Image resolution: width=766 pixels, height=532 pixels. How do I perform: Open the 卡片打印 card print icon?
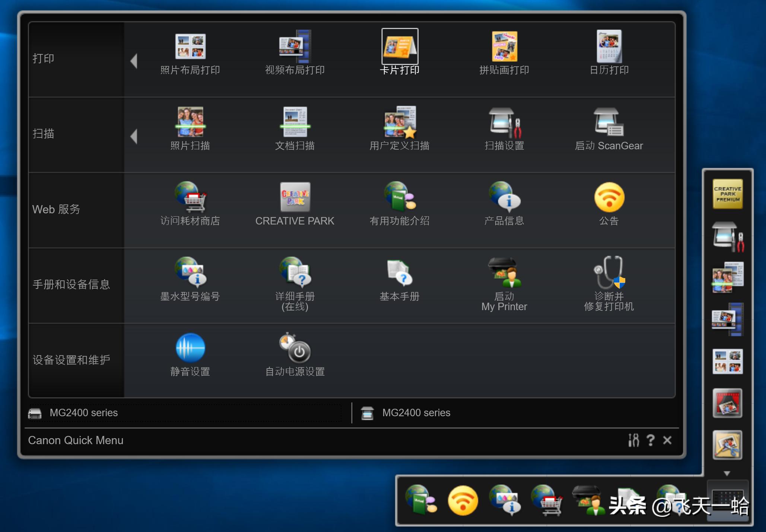click(400, 47)
